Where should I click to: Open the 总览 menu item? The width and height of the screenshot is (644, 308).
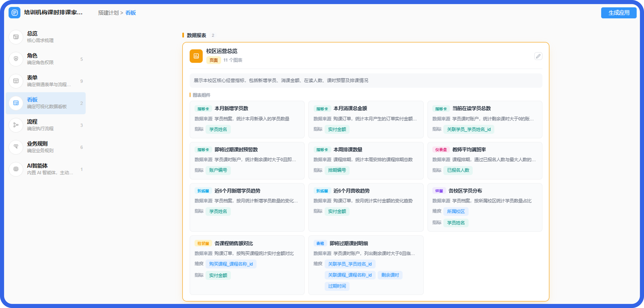(46, 37)
